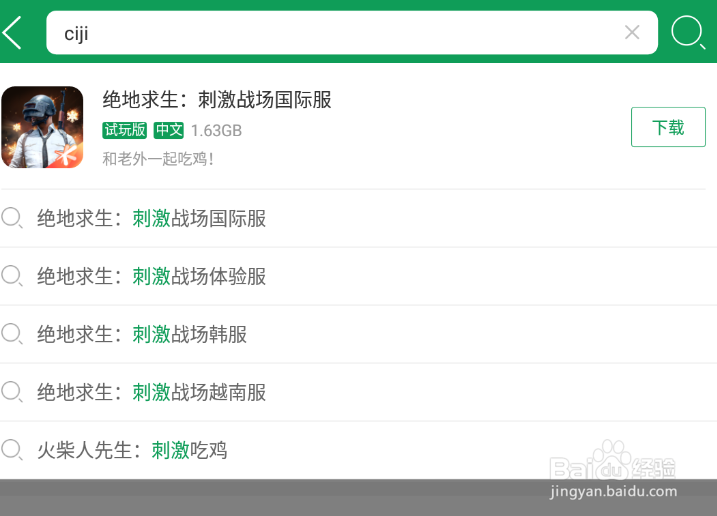
Task: Tap the magnifier search icon in the header
Action: (688, 32)
